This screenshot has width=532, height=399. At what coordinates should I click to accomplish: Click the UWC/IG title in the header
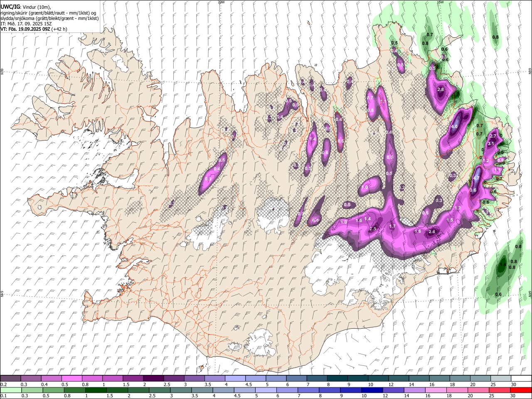10,7
